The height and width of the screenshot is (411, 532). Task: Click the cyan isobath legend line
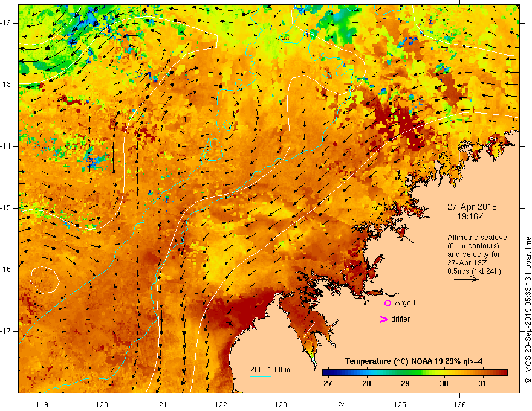click(x=261, y=376)
